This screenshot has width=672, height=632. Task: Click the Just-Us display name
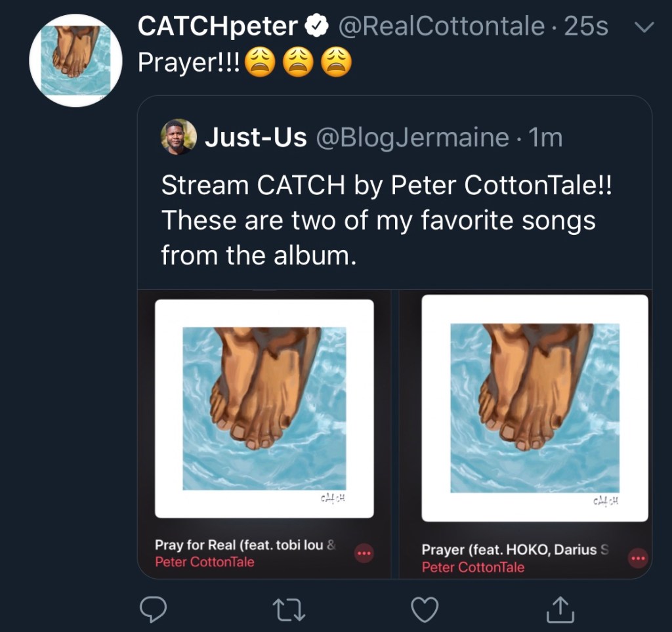click(255, 138)
